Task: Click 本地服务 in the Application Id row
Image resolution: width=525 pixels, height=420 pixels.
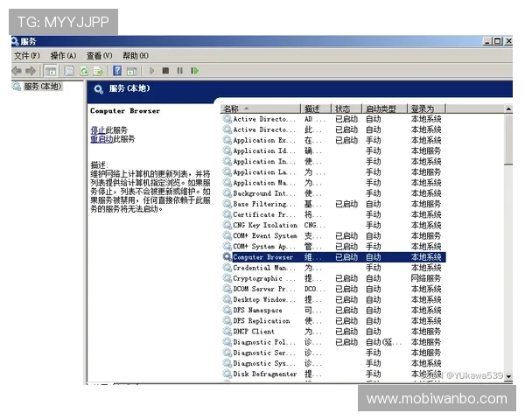Action: 426,150
